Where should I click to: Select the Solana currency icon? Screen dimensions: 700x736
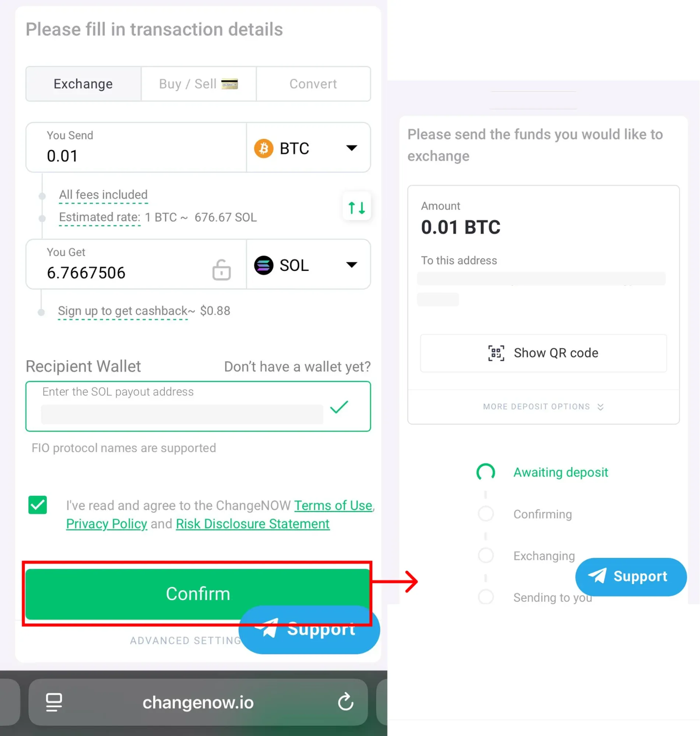click(x=263, y=265)
